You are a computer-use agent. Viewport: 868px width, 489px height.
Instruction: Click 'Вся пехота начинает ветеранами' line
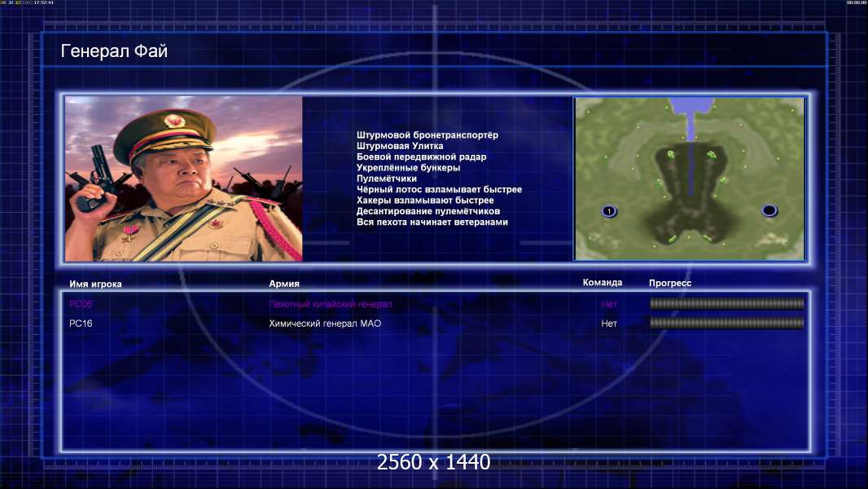coord(432,222)
